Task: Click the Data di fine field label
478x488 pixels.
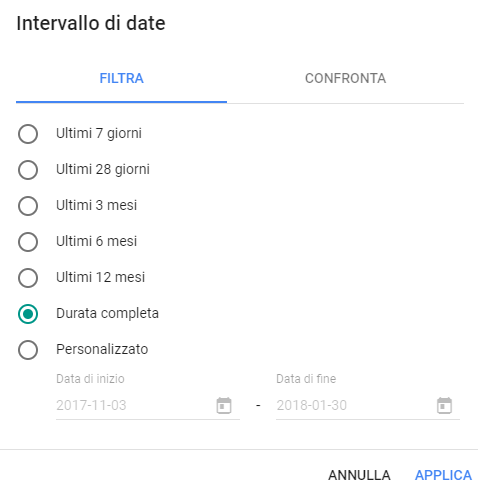Action: click(306, 379)
